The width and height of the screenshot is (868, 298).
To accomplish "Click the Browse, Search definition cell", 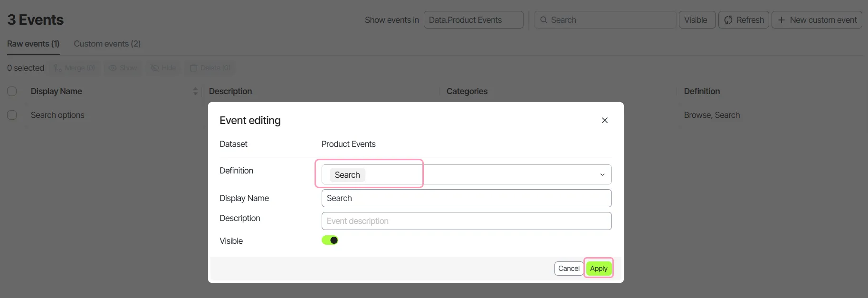I will 712,115.
